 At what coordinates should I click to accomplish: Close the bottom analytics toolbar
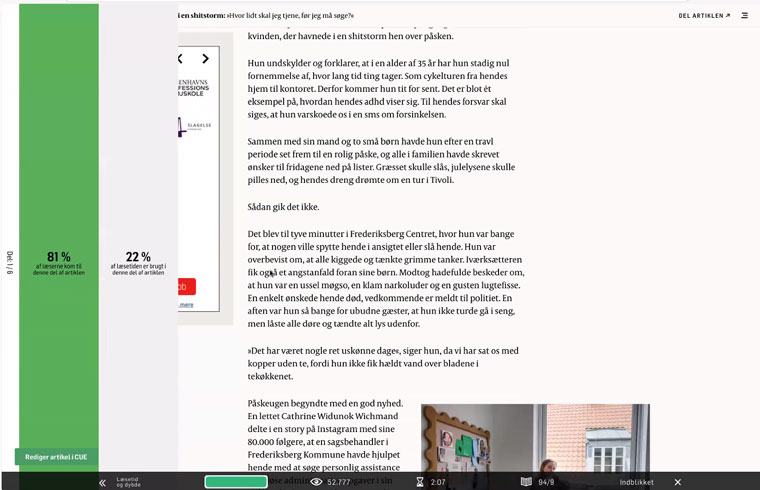click(678, 482)
